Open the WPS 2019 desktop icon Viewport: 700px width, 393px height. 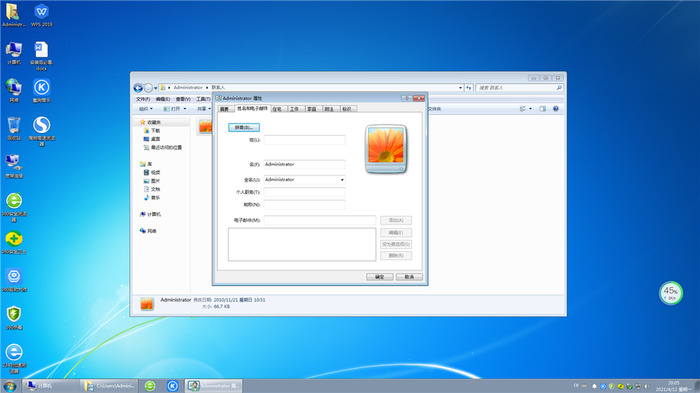pos(42,15)
